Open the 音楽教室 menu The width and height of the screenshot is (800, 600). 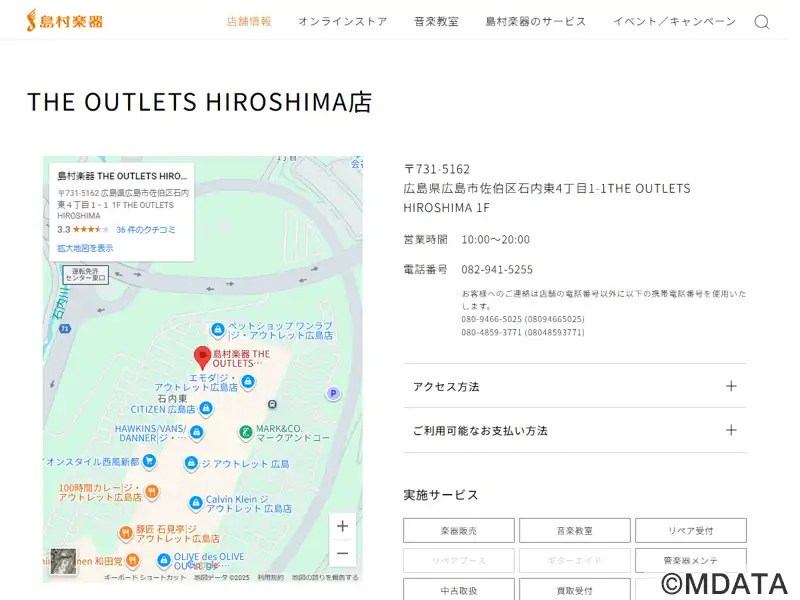436,21
